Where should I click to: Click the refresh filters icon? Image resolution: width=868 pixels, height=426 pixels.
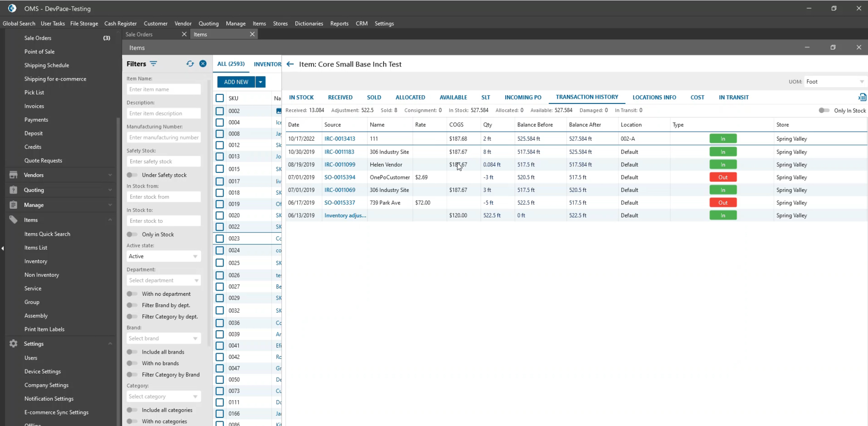pos(190,64)
